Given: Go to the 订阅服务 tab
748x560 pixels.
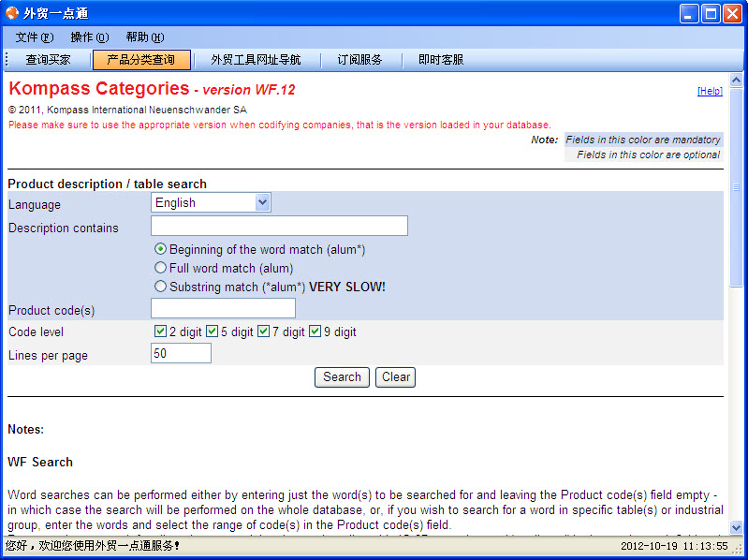Looking at the screenshot, I should point(359,60).
